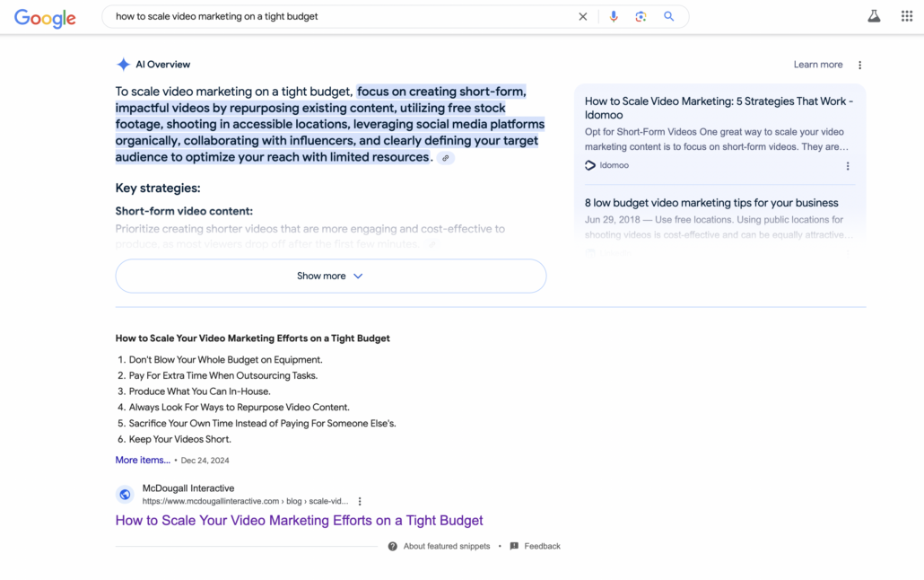Clear the search query text
Screen dimensions: 924x580
click(583, 16)
